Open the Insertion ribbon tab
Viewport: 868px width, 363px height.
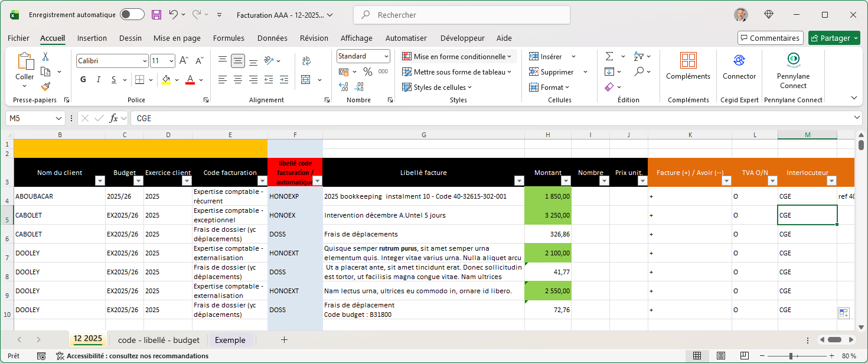pos(92,38)
